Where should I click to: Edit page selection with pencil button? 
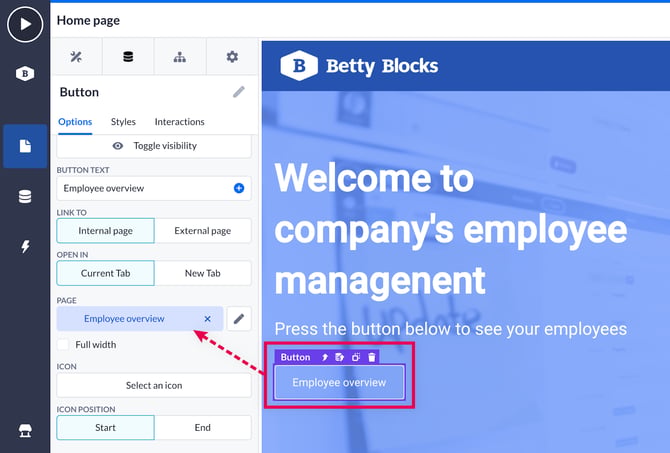239,319
